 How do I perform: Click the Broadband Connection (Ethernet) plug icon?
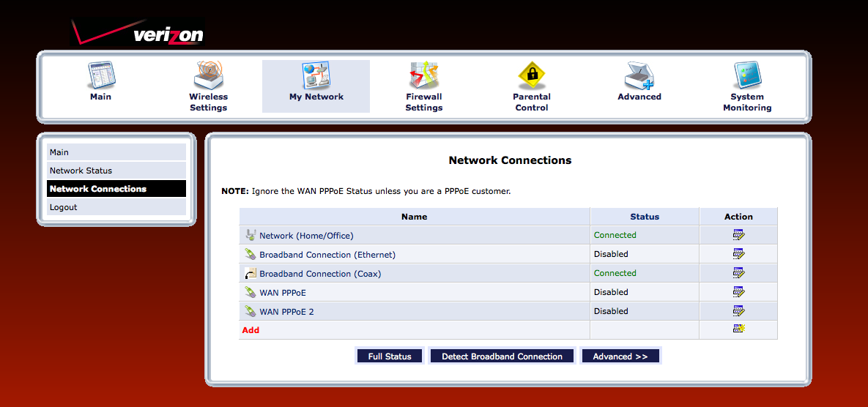[251, 255]
